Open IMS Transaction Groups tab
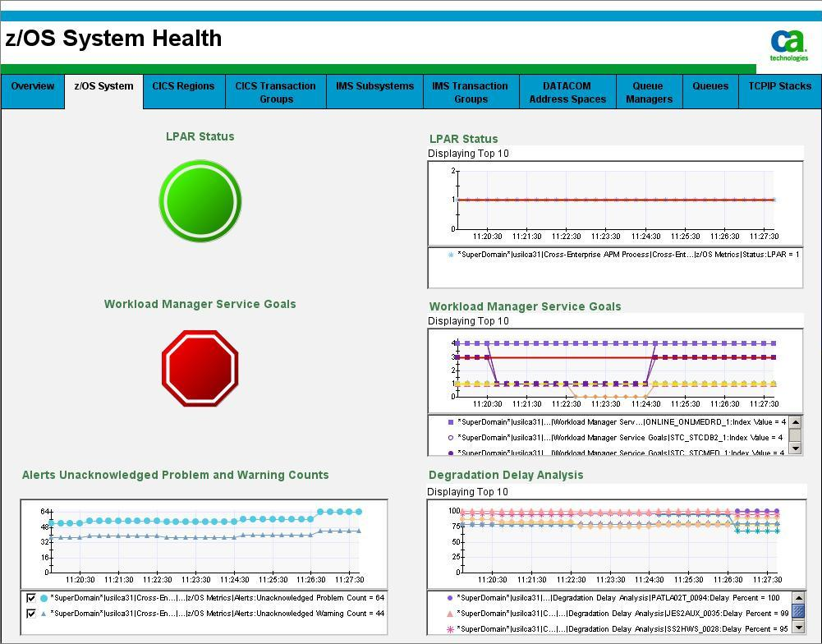The image size is (822, 644). 471,91
